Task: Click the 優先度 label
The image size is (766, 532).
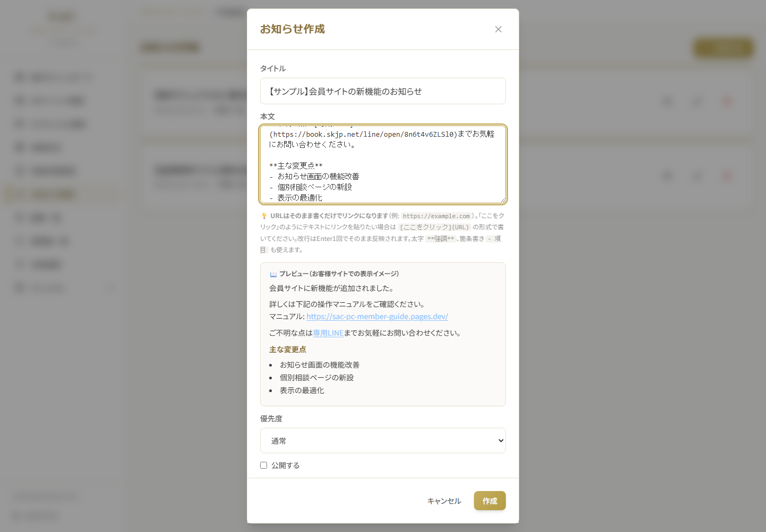Action: 271,419
